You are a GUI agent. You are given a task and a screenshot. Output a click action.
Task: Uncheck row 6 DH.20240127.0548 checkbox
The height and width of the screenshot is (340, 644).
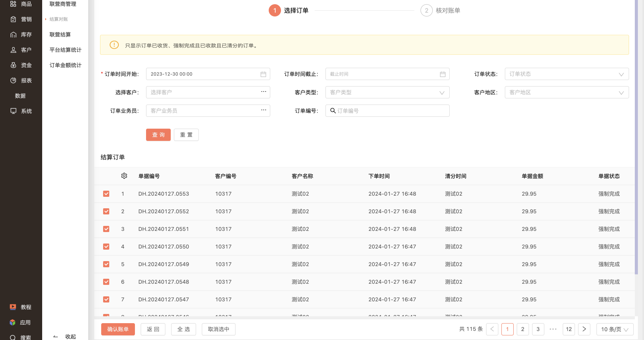(x=106, y=282)
